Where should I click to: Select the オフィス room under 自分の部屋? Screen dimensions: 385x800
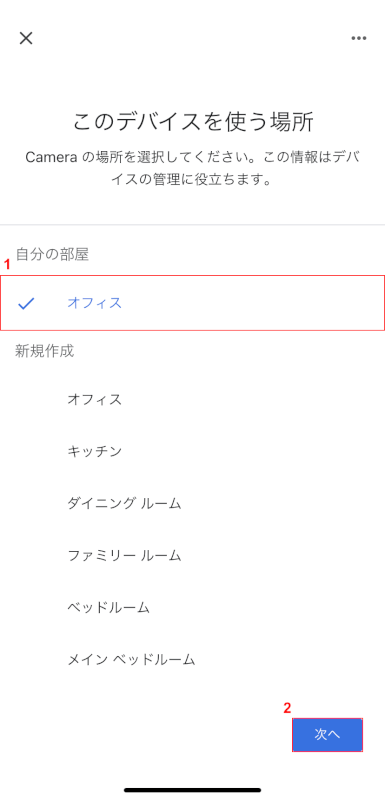(192, 303)
